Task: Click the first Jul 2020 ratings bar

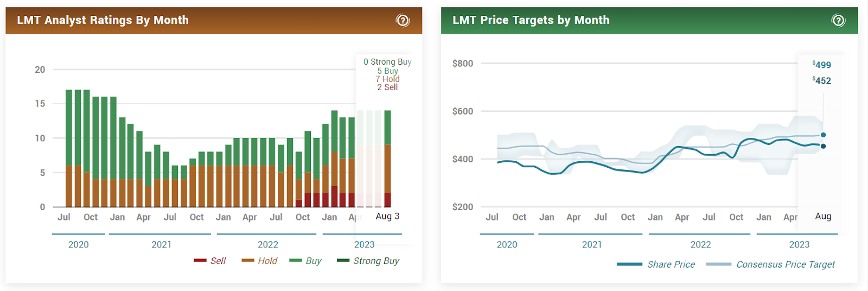Action: coord(69,148)
